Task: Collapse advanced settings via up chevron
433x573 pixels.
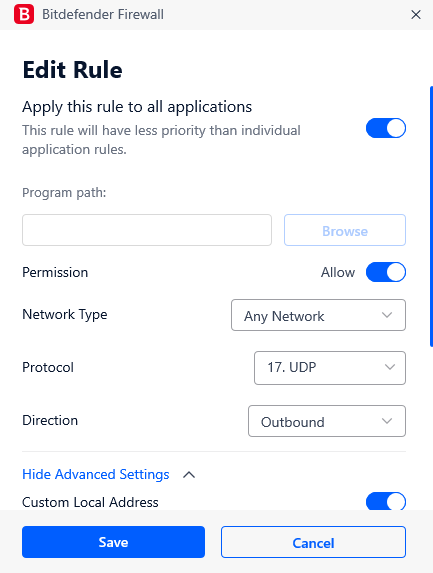Action: point(189,475)
